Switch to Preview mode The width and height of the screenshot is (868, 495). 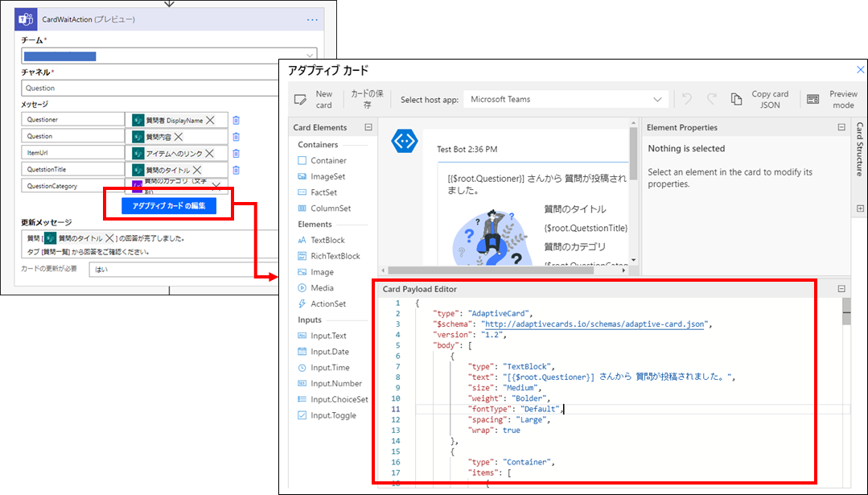[833, 100]
